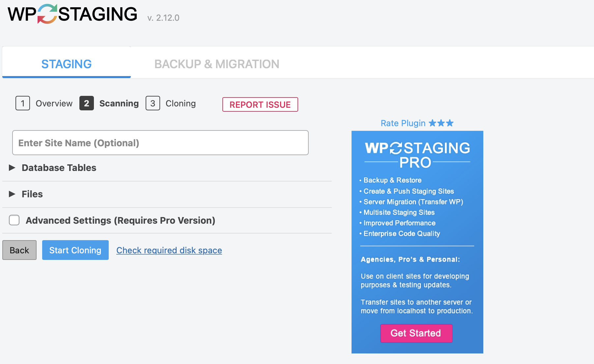Open the Check required disk space link
The width and height of the screenshot is (594, 364).
(x=169, y=250)
